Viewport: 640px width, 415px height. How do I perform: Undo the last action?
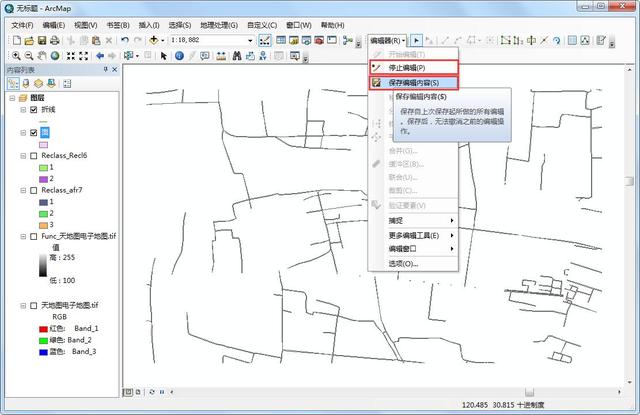(x=125, y=40)
